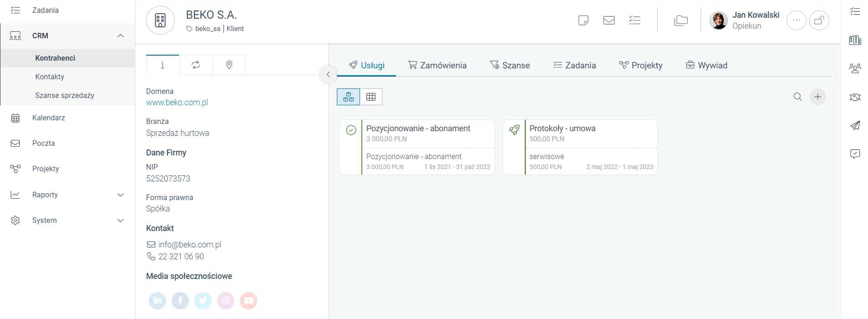Switch to the Usługi tab

pos(367,65)
